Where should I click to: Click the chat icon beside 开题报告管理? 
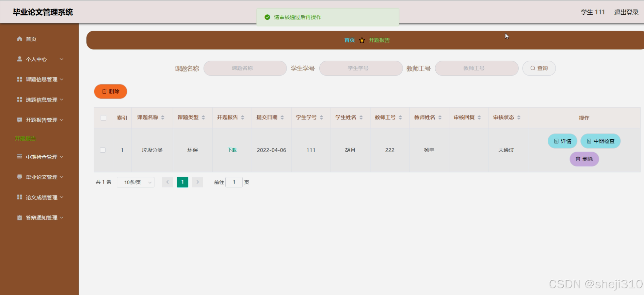pos(19,120)
